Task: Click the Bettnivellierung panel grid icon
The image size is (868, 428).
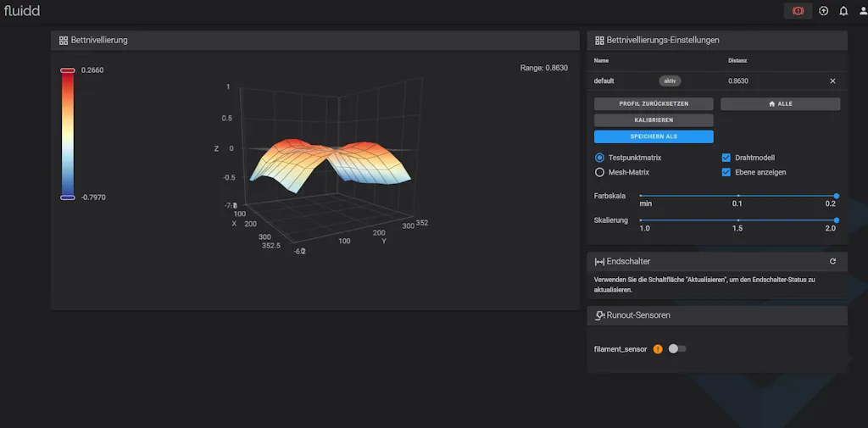Action: pyautogui.click(x=64, y=40)
